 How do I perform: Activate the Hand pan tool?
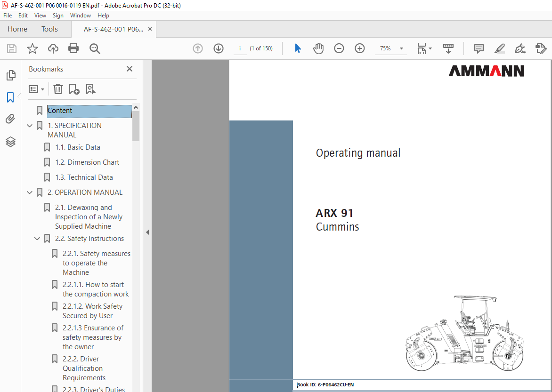(318, 48)
